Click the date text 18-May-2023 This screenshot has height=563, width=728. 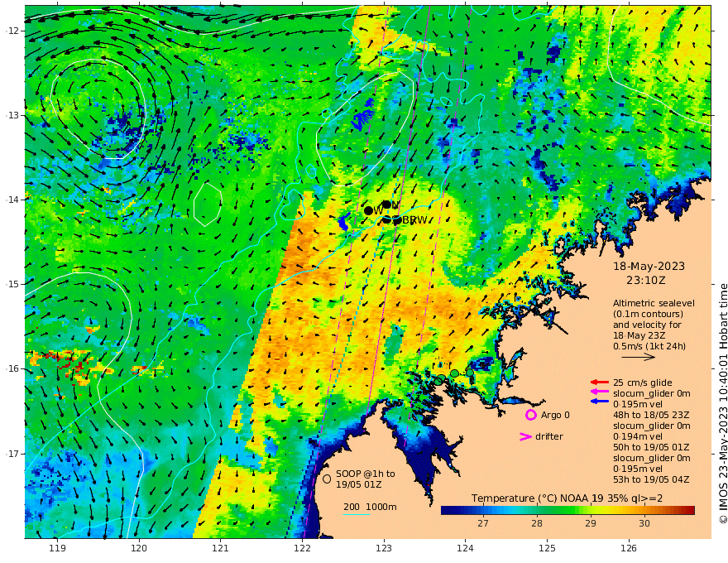point(649,266)
